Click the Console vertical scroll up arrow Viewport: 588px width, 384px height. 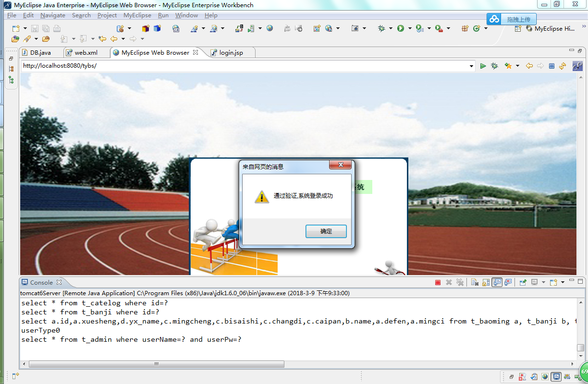click(x=581, y=301)
